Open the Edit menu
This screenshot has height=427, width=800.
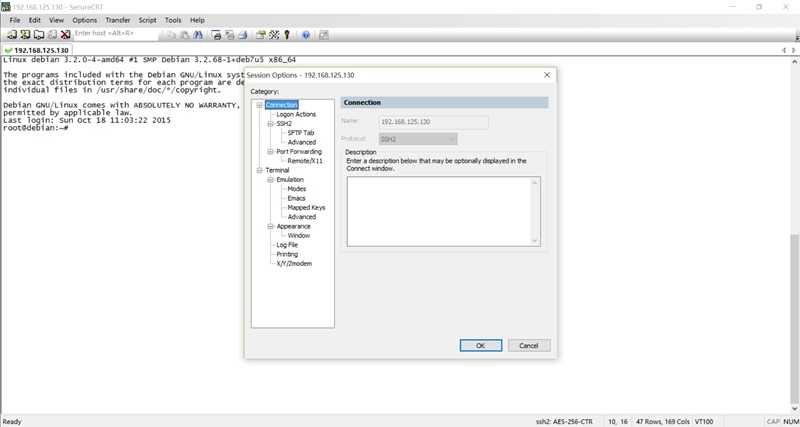pyautogui.click(x=34, y=20)
